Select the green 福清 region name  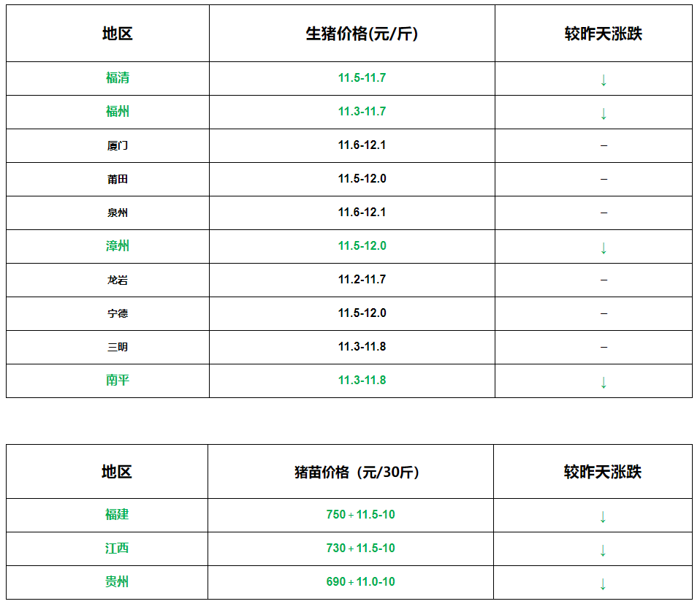pyautogui.click(x=118, y=78)
